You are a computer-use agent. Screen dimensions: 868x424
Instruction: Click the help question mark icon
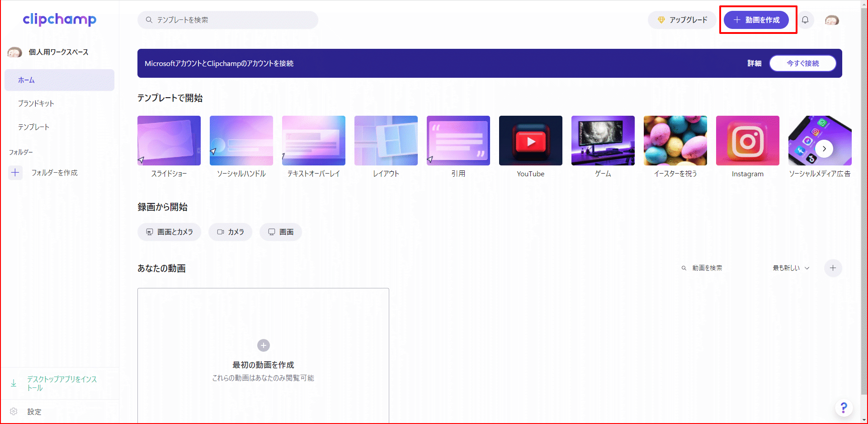844,408
